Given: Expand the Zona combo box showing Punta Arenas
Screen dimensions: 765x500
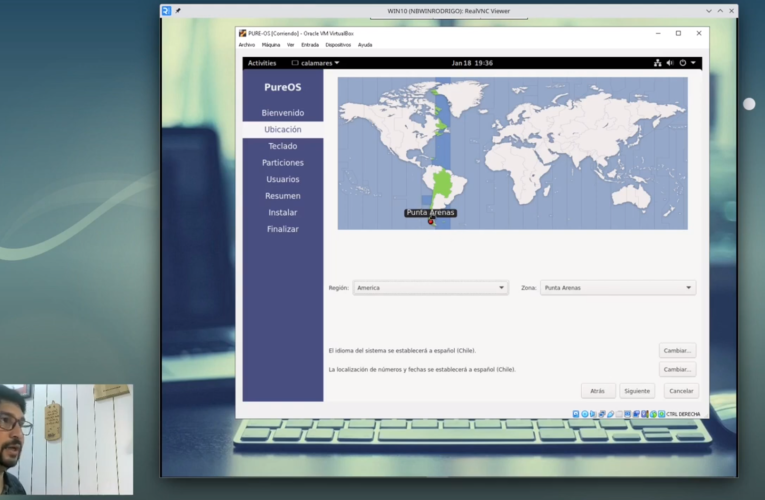Looking at the screenshot, I should pos(618,288).
